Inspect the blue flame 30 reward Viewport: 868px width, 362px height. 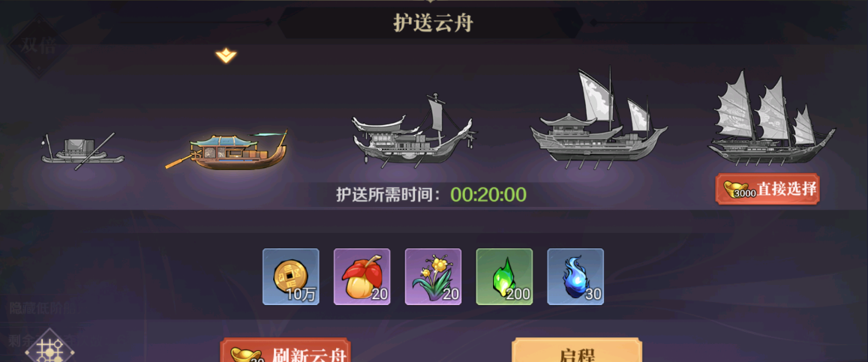point(575,277)
